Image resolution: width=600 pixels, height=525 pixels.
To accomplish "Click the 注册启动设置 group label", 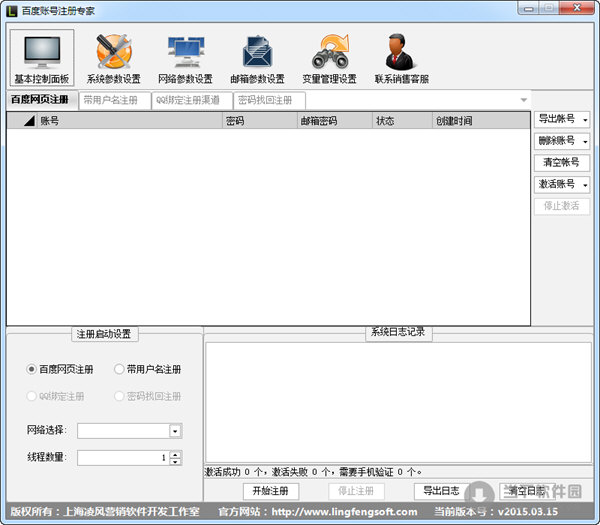I will pyautogui.click(x=104, y=334).
